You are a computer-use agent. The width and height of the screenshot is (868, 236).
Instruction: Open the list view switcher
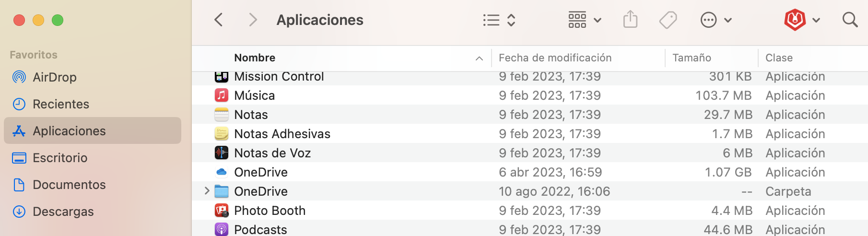coord(499,20)
